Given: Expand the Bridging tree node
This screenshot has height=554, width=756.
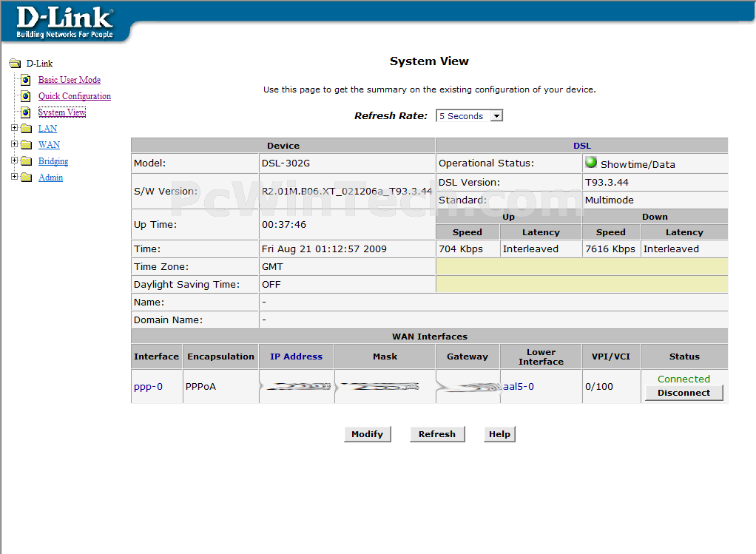Looking at the screenshot, I should click(x=15, y=160).
